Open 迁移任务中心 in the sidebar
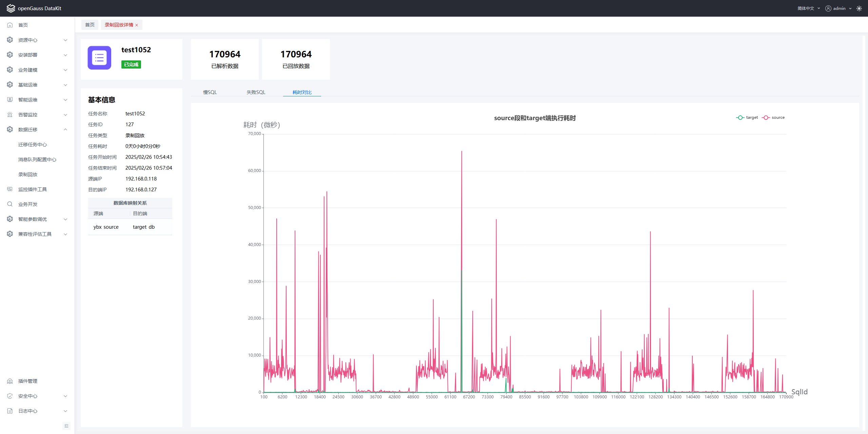This screenshot has width=868, height=434. click(33, 145)
